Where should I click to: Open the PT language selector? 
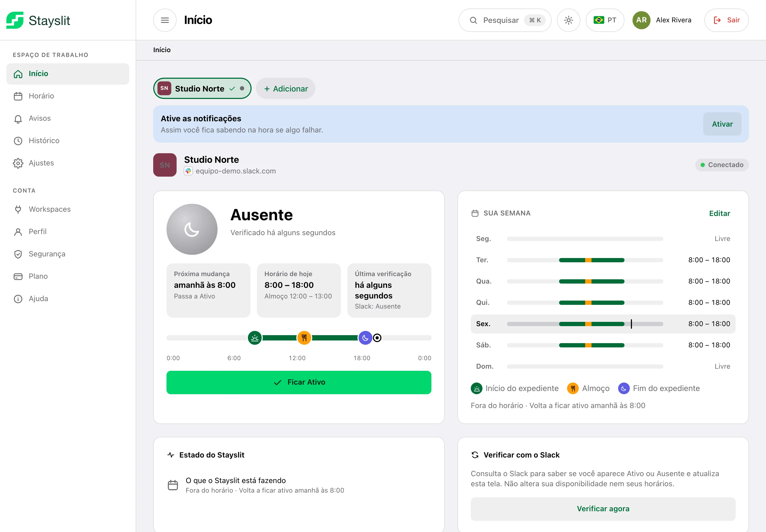(605, 20)
